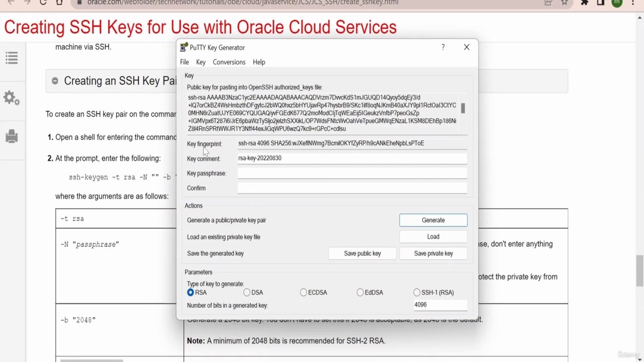The height and width of the screenshot is (362, 644).
Task: Select the ECDSA key type
Action: tap(303, 292)
